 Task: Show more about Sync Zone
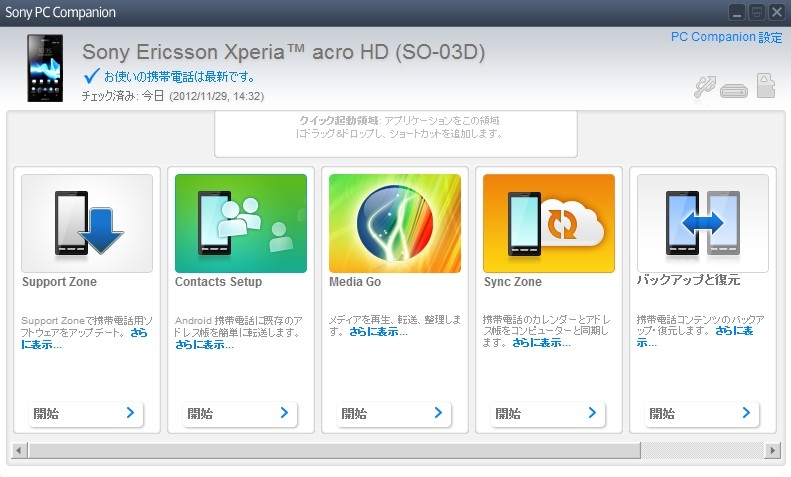coord(541,343)
